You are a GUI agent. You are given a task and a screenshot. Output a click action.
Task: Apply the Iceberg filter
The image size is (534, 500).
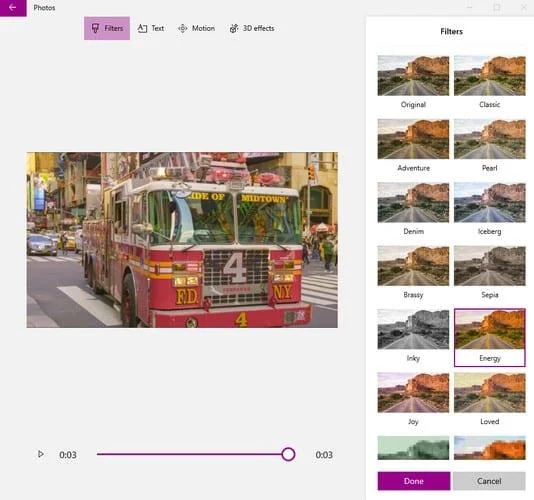point(489,202)
